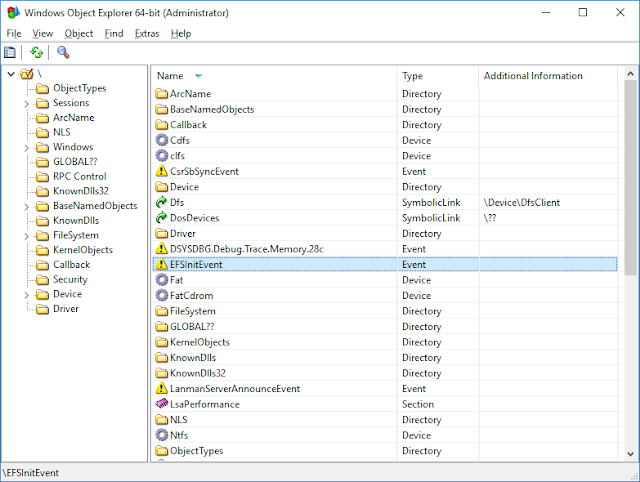Click folder icon of ArcName in list
The height and width of the screenshot is (482, 640).
tap(162, 94)
